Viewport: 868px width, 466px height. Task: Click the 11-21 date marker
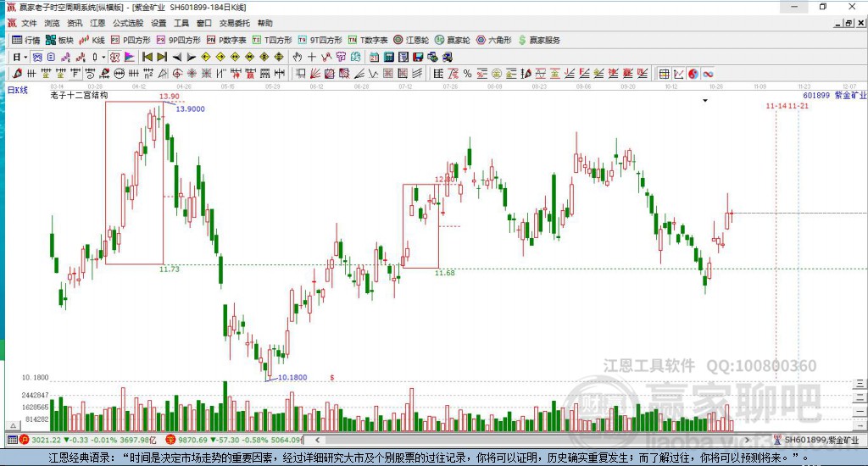pyautogui.click(x=798, y=106)
